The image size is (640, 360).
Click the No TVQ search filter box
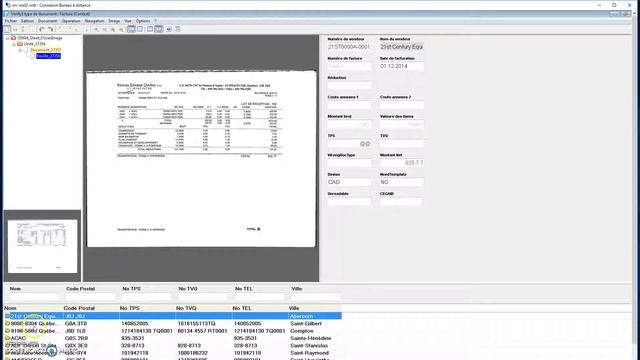click(x=203, y=297)
